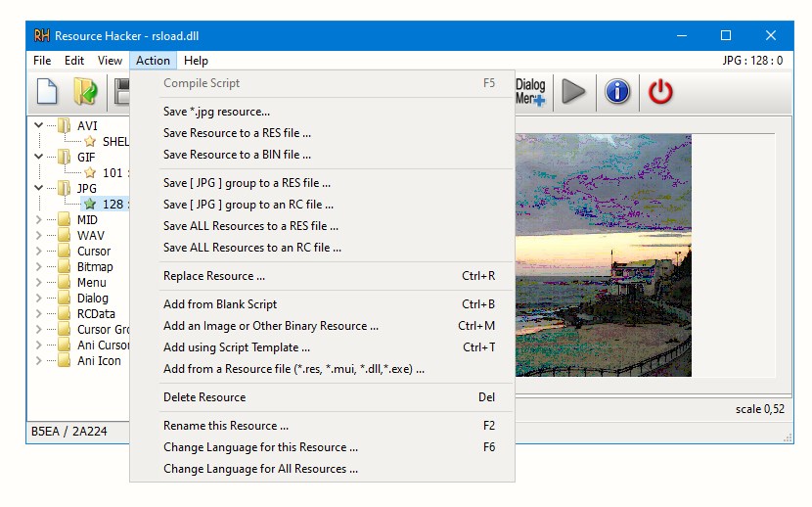This screenshot has height=507, width=812.
Task: Expand the WAV tree node
Action: pyautogui.click(x=39, y=236)
